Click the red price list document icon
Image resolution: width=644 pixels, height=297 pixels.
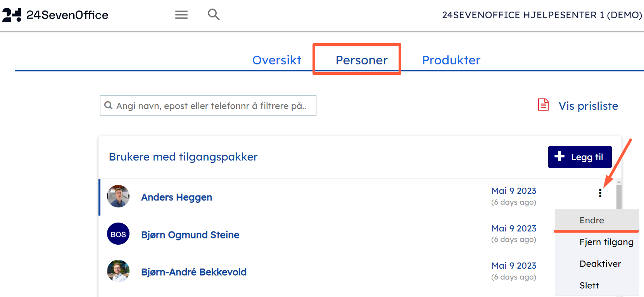543,105
